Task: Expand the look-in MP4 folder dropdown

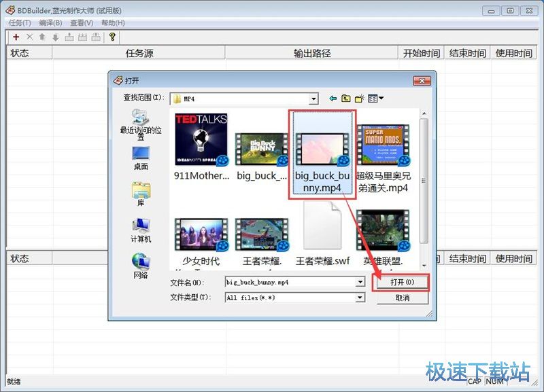Action: tap(313, 99)
